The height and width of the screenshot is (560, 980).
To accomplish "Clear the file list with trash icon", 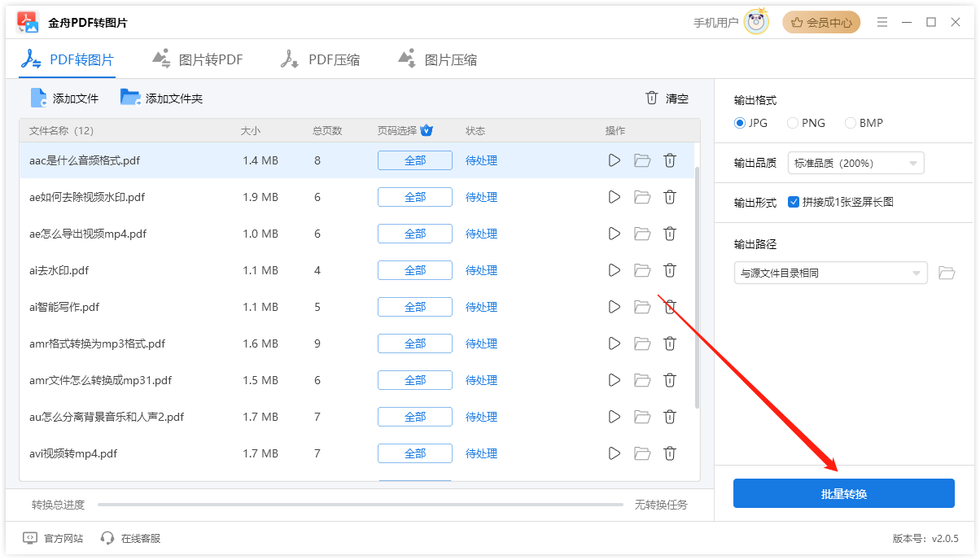I will pos(651,98).
